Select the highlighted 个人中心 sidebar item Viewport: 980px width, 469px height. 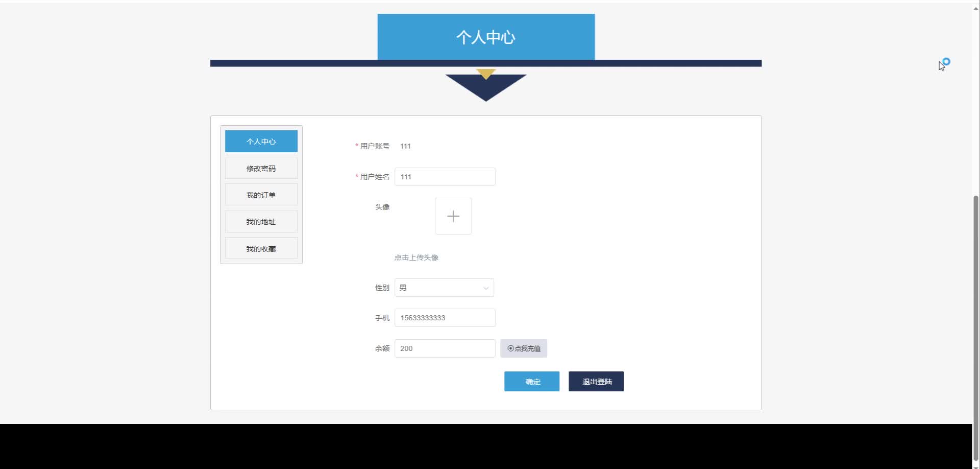[x=261, y=141]
